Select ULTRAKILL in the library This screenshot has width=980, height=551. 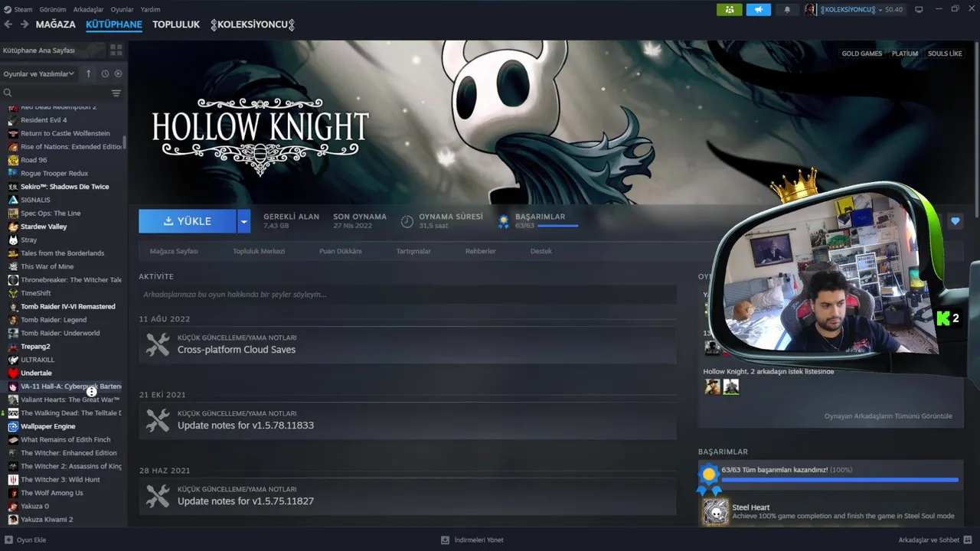tap(38, 360)
